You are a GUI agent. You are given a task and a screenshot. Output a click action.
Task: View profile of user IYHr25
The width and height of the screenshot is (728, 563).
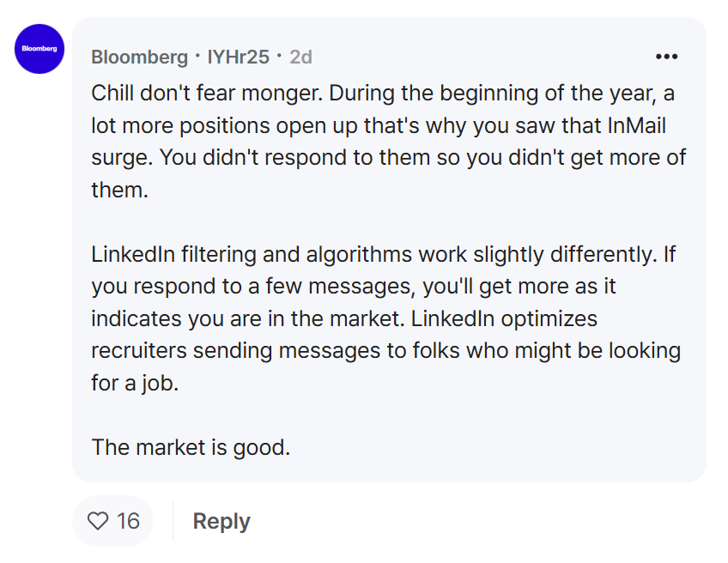tap(238, 58)
